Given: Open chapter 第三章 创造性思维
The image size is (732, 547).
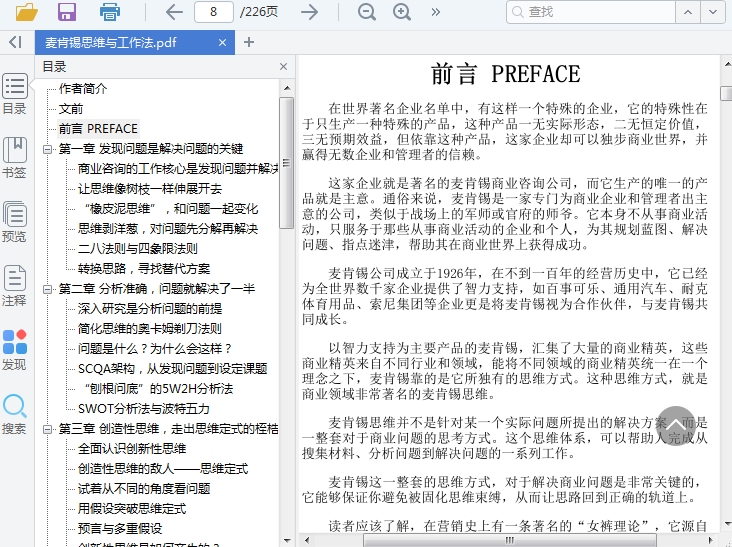Looking at the screenshot, I should 169,429.
